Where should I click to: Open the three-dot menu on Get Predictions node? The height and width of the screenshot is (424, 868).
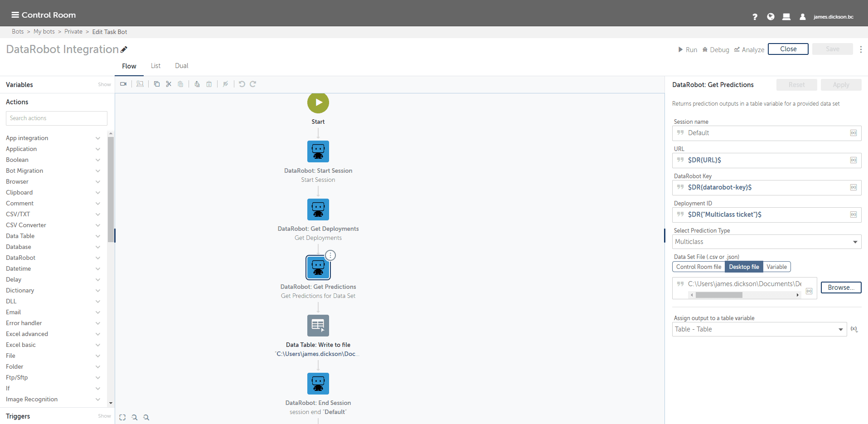pos(330,255)
